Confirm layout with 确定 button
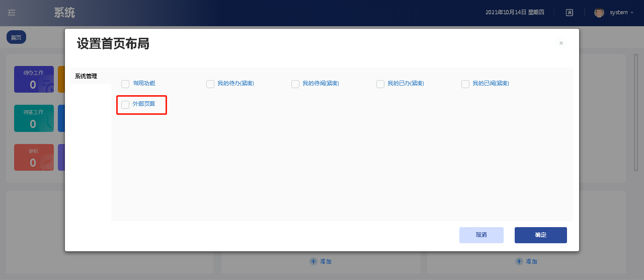This screenshot has height=280, width=644. 540,235
